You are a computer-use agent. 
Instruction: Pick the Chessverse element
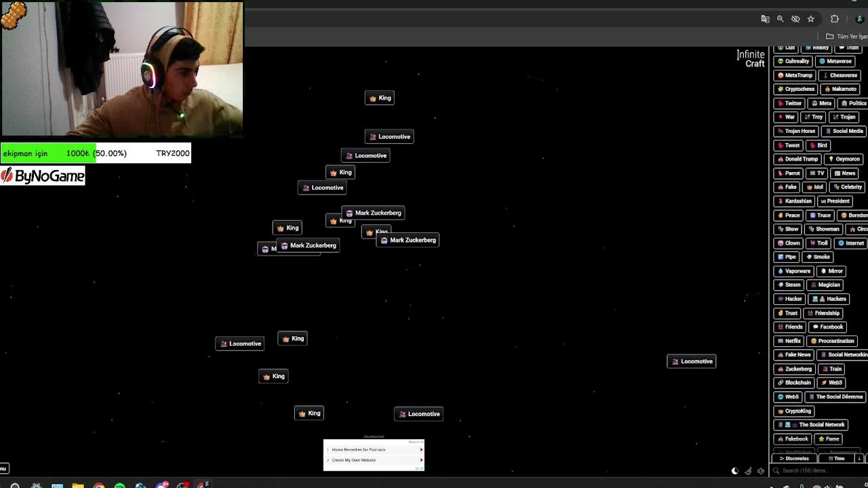point(840,75)
